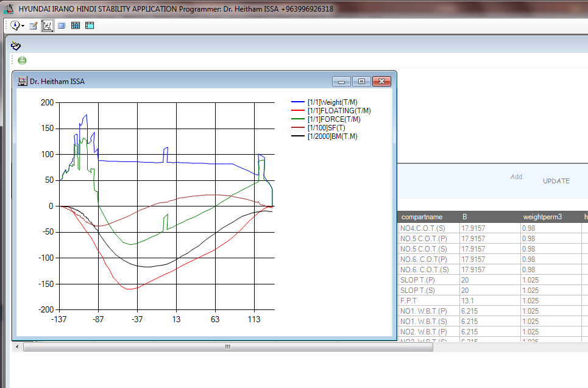This screenshot has height=388, width=588.
Task: Click the pencil-and-tray icon below the toolbar
Action: coord(16,46)
